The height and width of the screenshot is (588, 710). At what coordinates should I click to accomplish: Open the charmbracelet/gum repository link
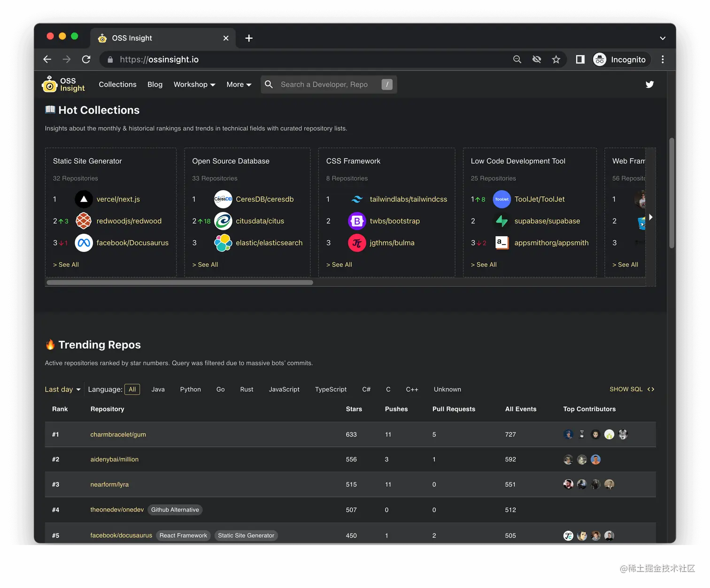[118, 434]
